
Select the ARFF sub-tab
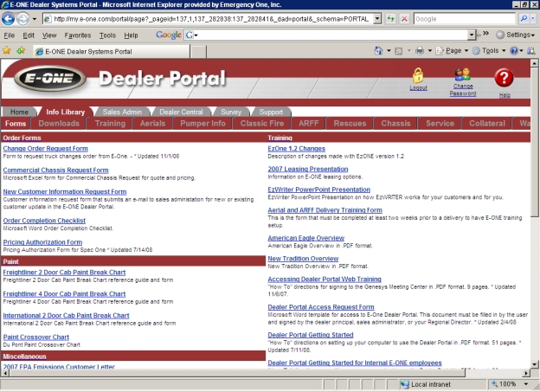click(x=309, y=124)
